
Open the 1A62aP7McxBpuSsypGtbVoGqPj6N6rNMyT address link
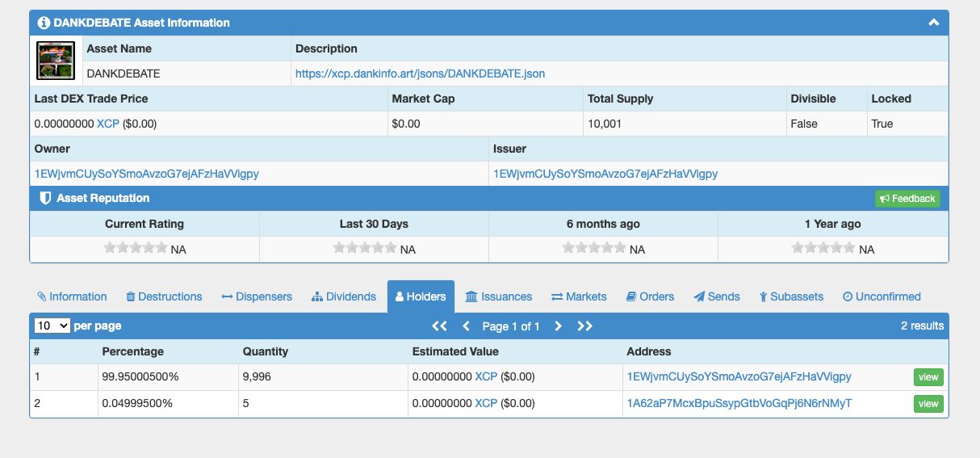(x=739, y=403)
